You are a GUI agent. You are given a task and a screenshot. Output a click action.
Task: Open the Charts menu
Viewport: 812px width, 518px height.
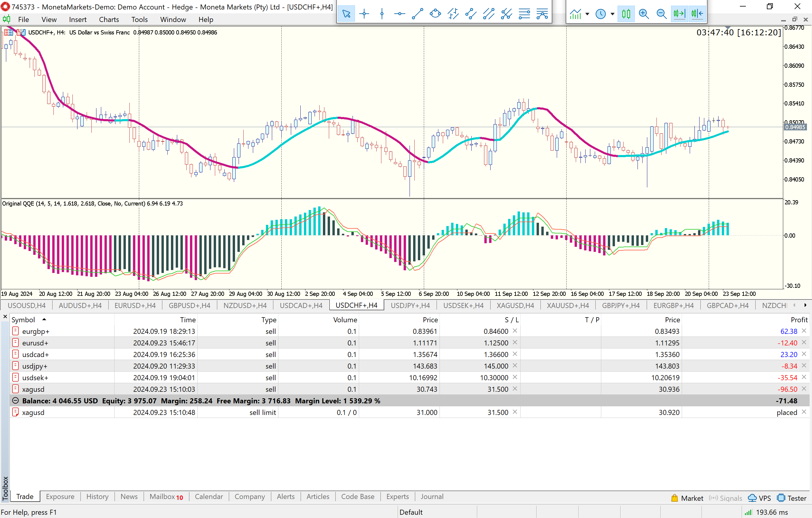click(109, 20)
